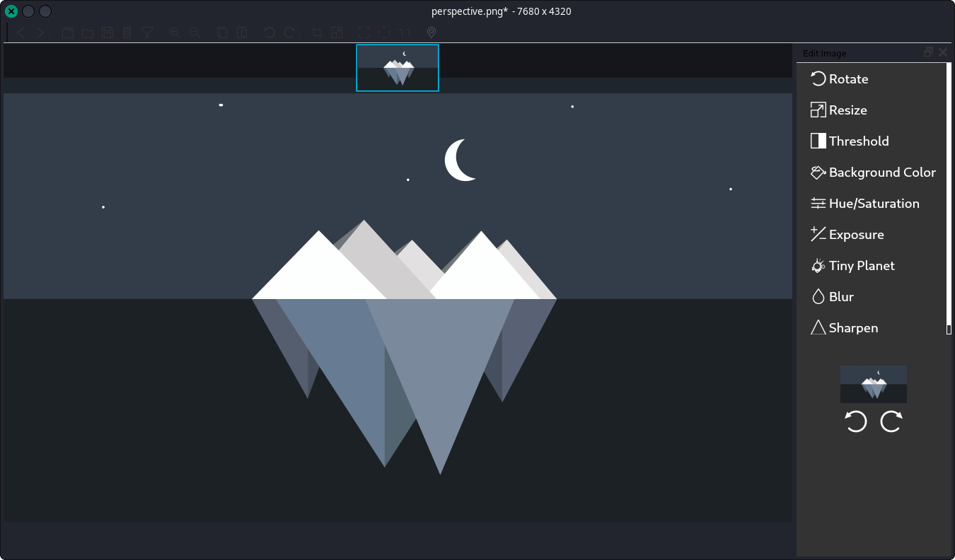955x560 pixels.
Task: Click the rotate clockwise arrow below the preview
Action: (891, 422)
